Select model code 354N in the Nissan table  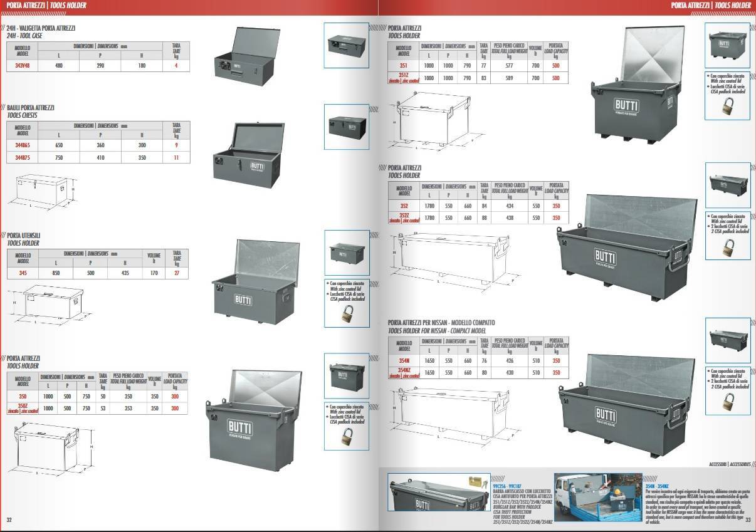coord(404,361)
